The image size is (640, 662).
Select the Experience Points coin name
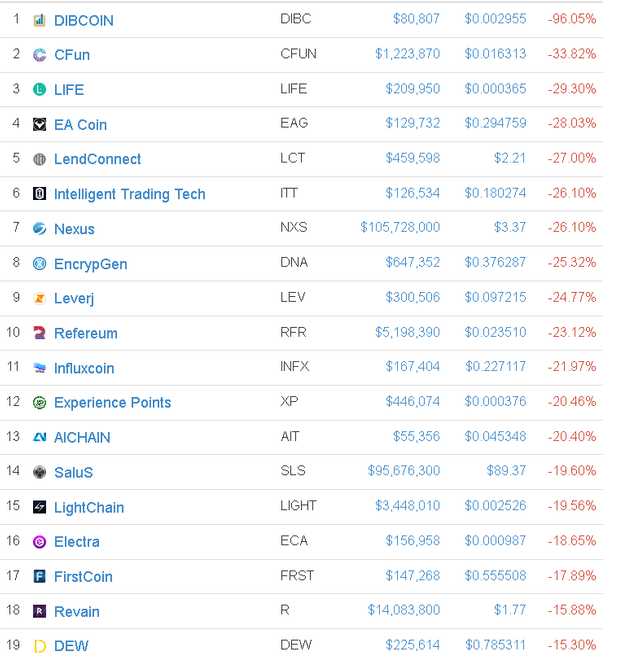click(112, 402)
